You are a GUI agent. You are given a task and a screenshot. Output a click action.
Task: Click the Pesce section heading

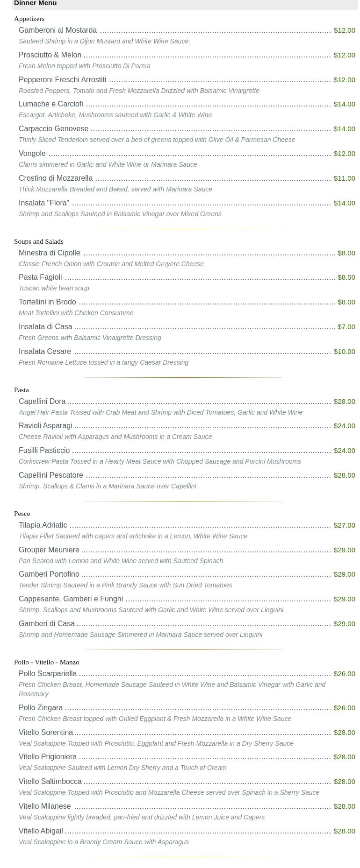click(x=22, y=514)
